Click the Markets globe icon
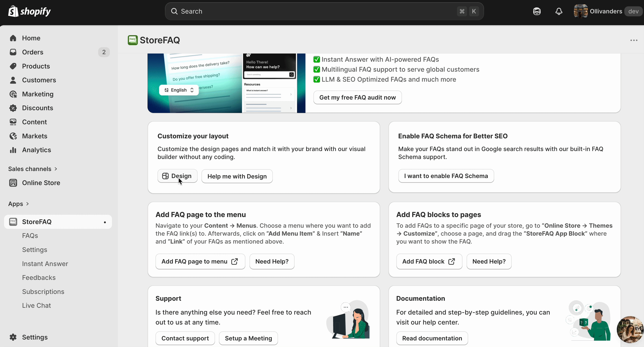The height and width of the screenshot is (347, 644). pyautogui.click(x=13, y=136)
